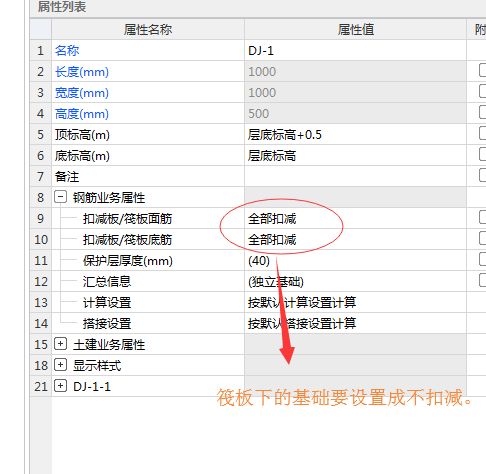Click row number 21 header
The image size is (486, 474).
pos(41,386)
